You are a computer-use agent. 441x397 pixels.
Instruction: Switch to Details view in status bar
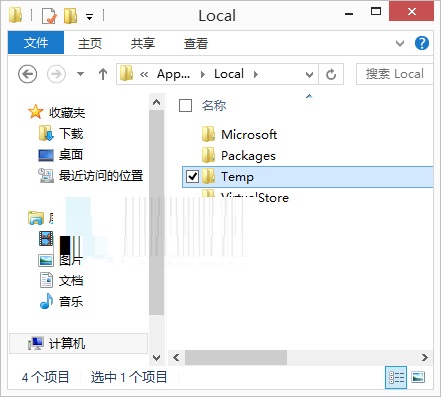click(x=396, y=377)
